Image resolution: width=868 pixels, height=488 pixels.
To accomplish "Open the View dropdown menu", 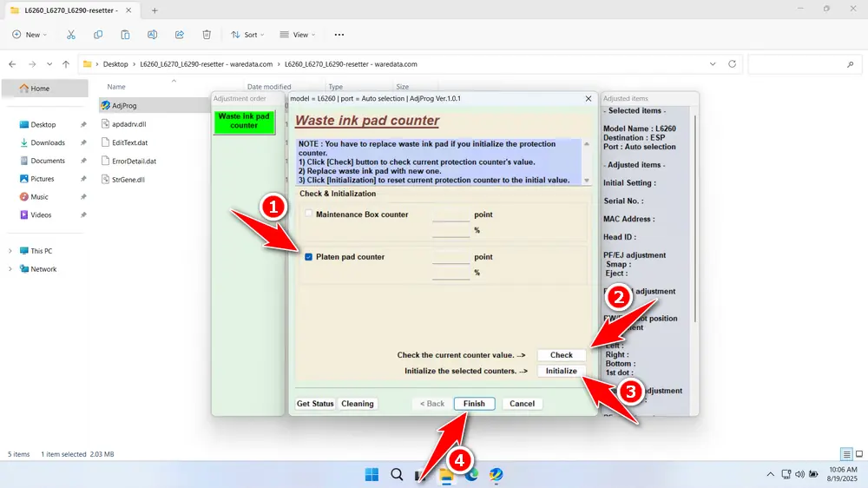I will (x=296, y=35).
